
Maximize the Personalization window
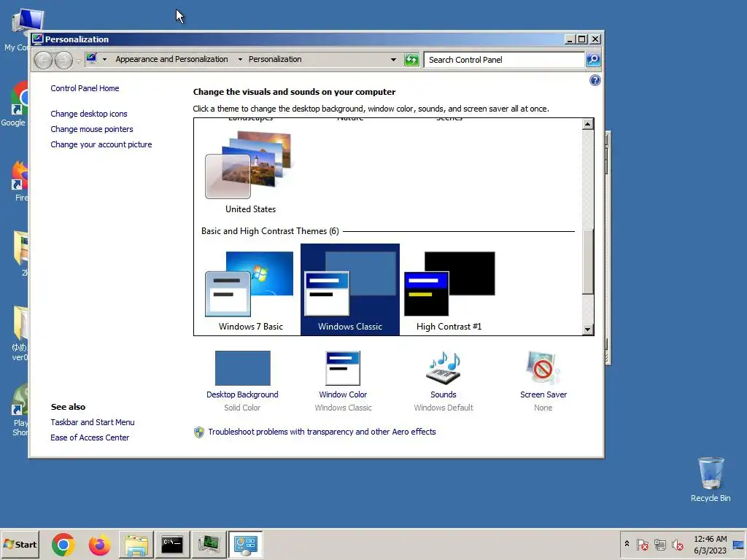pyautogui.click(x=581, y=39)
